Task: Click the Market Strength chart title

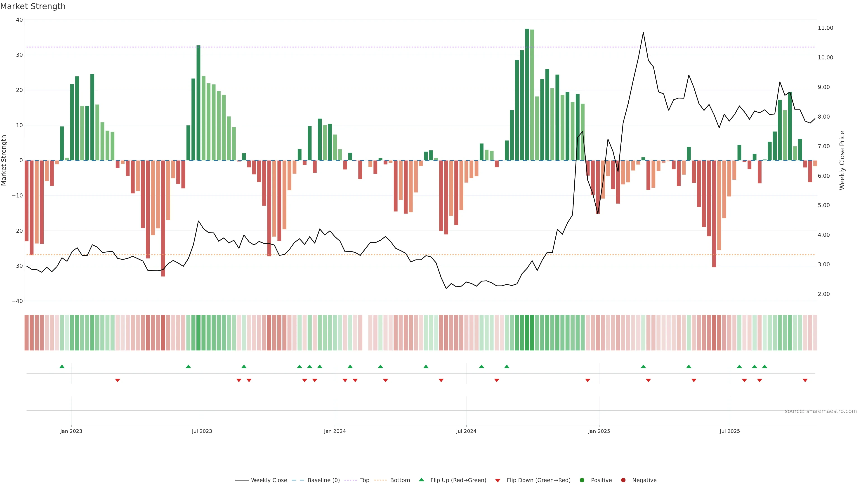Action: (x=33, y=6)
